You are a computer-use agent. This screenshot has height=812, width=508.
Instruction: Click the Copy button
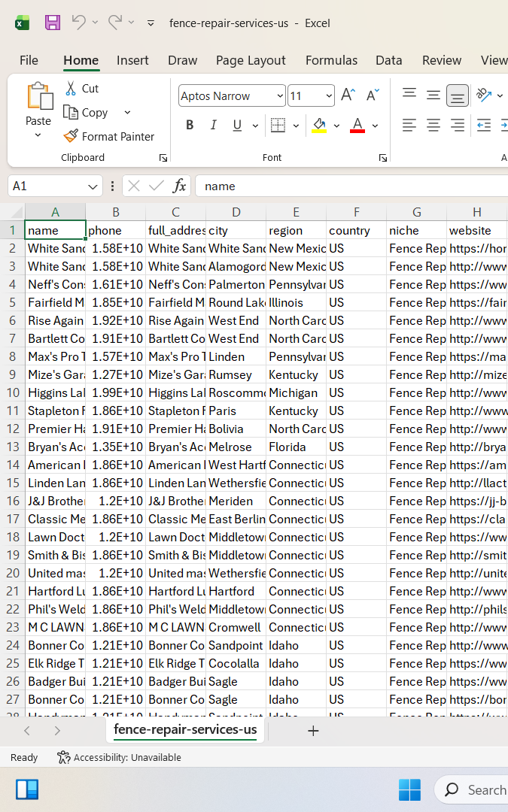point(86,112)
